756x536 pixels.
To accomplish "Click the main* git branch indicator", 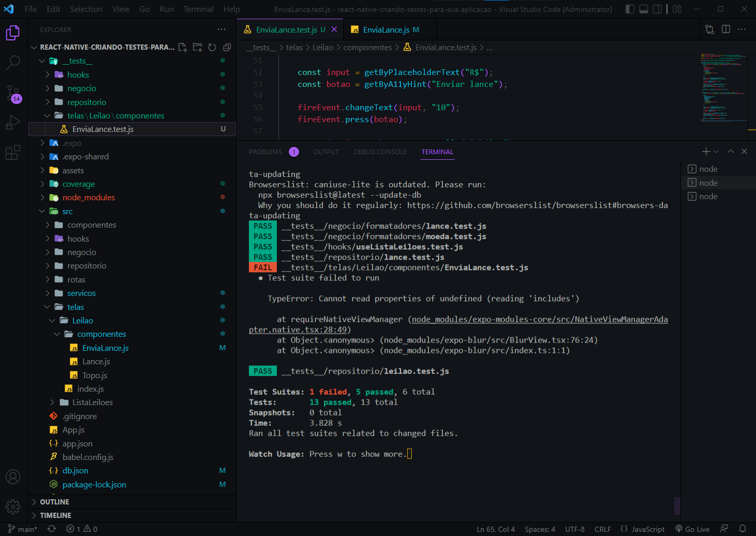I will pyautogui.click(x=23, y=529).
